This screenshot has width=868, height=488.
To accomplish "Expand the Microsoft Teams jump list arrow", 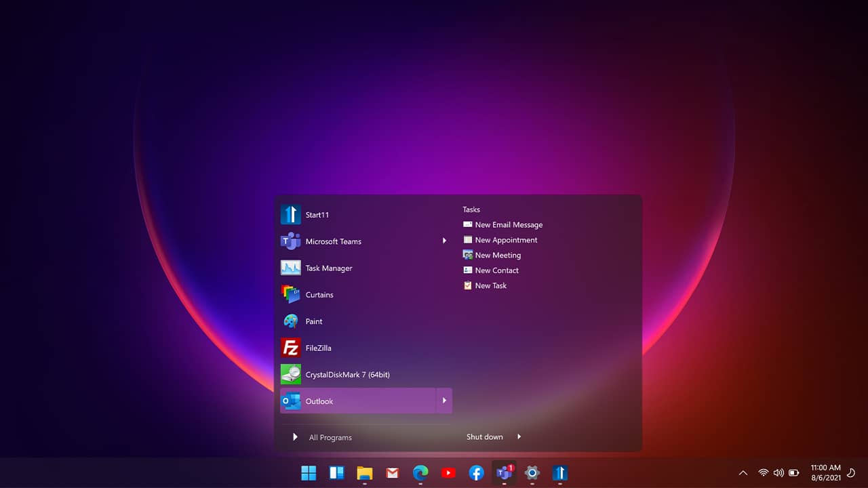I will click(x=444, y=241).
